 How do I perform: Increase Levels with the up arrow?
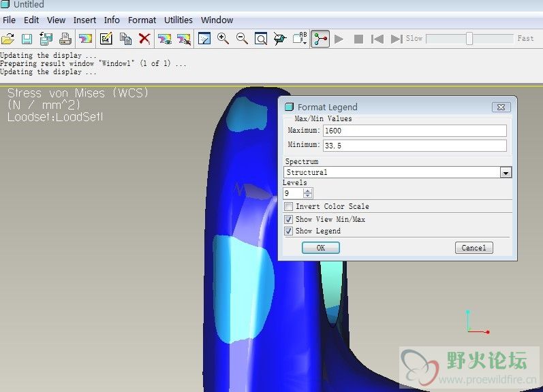tap(307, 191)
